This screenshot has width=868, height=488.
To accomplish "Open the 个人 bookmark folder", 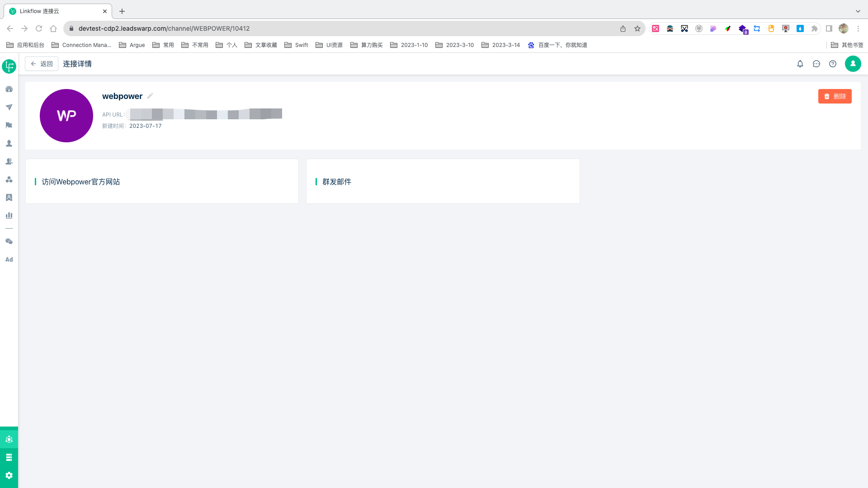I will click(x=226, y=45).
